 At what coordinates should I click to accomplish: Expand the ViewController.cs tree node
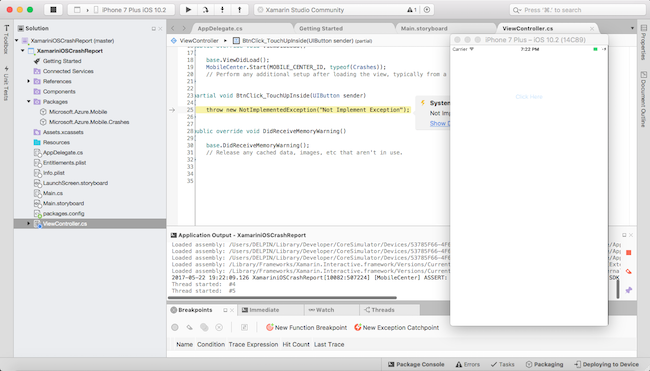click(29, 223)
